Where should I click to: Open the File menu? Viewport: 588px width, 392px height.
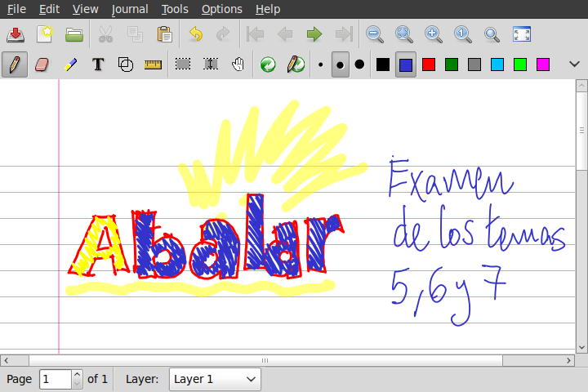coord(16,9)
